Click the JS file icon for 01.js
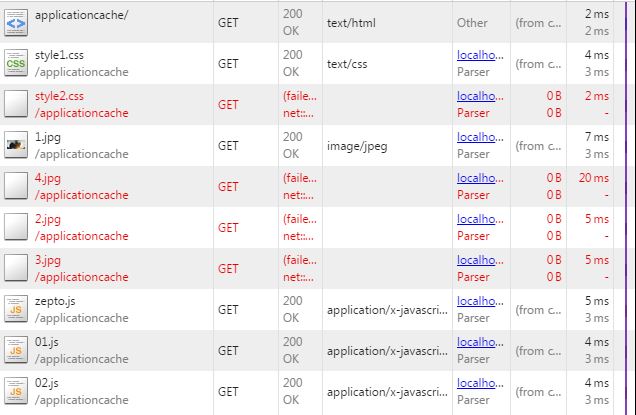 pyautogui.click(x=16, y=350)
